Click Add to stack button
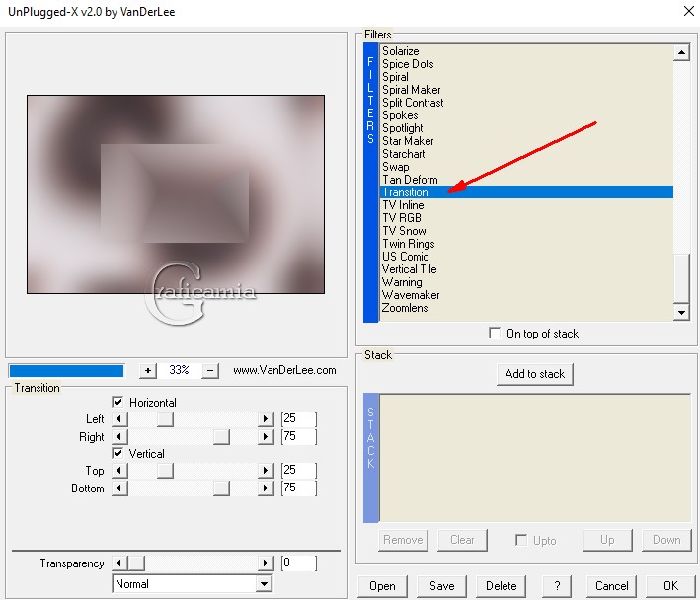Screen dimensions: 700x600 coord(535,374)
